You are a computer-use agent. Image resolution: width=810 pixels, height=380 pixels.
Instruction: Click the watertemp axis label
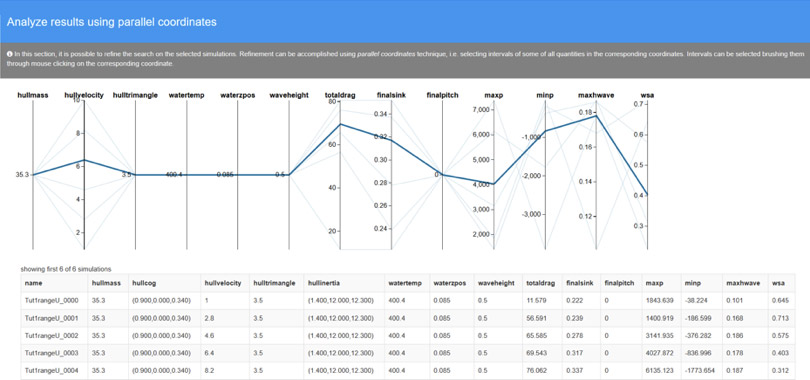click(x=186, y=95)
